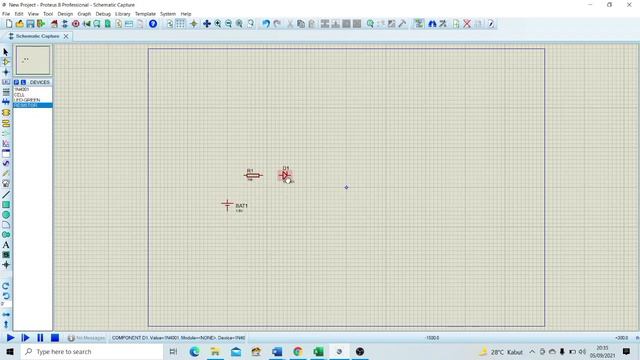Select the Graph Mode tool
The height and width of the screenshot is (360, 640).
tap(6, 143)
